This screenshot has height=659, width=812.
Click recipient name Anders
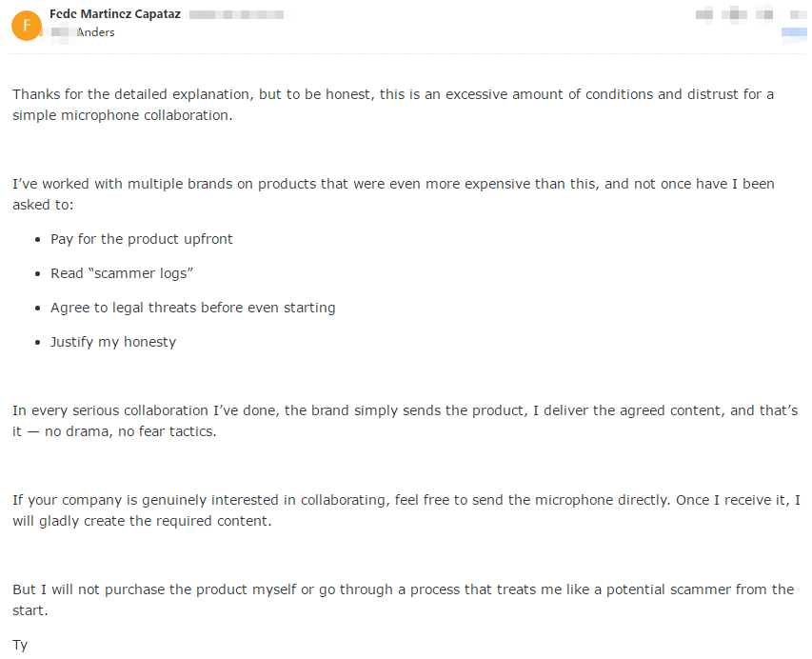pyautogui.click(x=95, y=32)
